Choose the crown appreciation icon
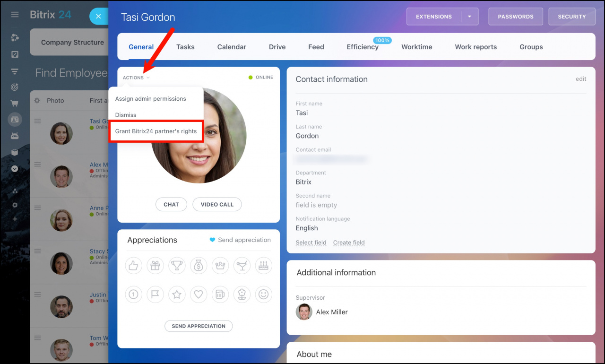605x364 pixels. pos(220,266)
